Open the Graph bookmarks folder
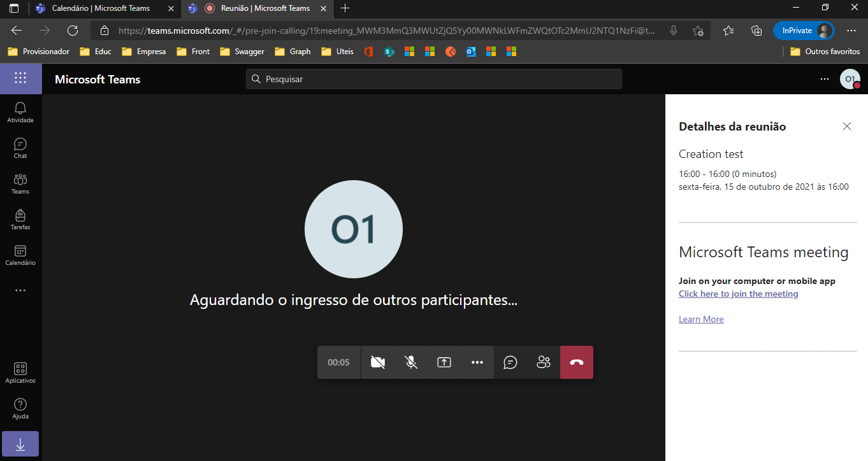Screen dimensions: 868x461 (x=293, y=52)
